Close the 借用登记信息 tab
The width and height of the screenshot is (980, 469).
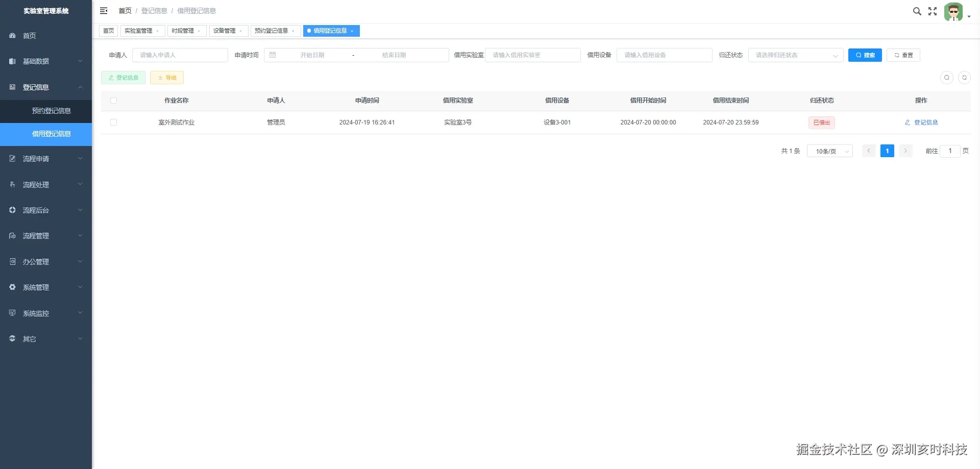(352, 31)
